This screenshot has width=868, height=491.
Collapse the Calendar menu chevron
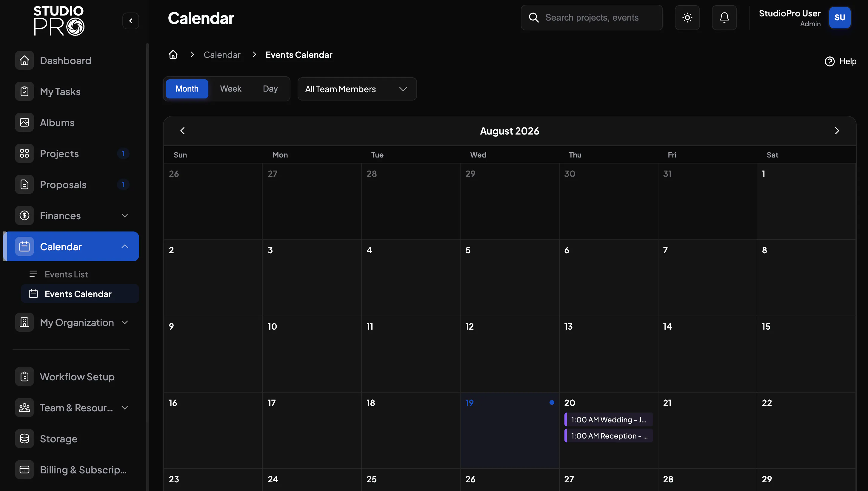(125, 246)
